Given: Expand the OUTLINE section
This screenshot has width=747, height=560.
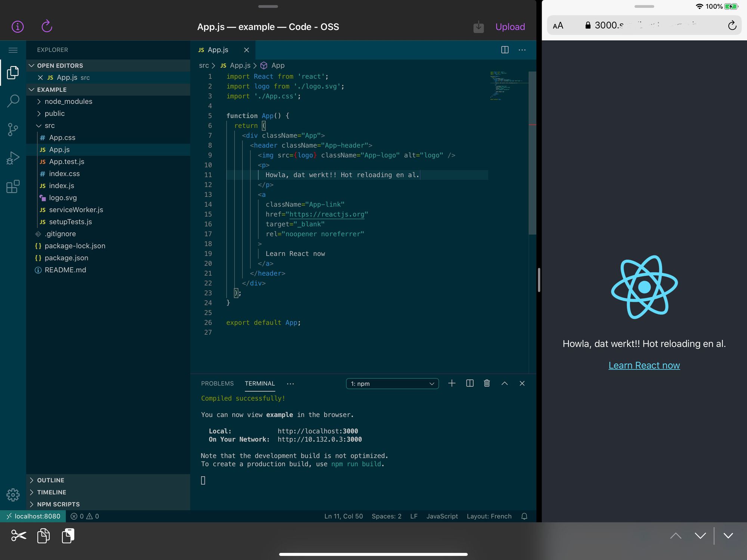Looking at the screenshot, I should click(50, 480).
